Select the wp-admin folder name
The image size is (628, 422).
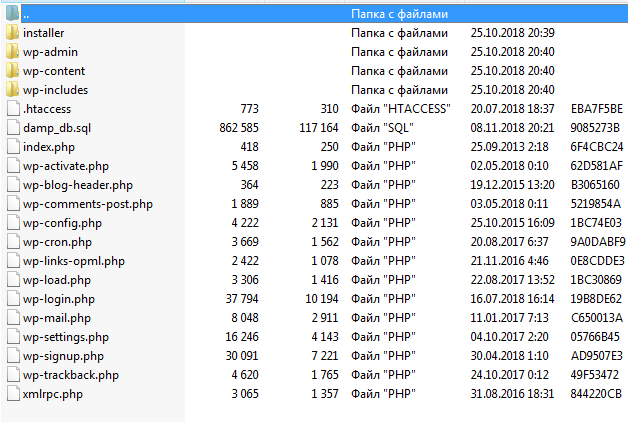pyautogui.click(x=50, y=52)
